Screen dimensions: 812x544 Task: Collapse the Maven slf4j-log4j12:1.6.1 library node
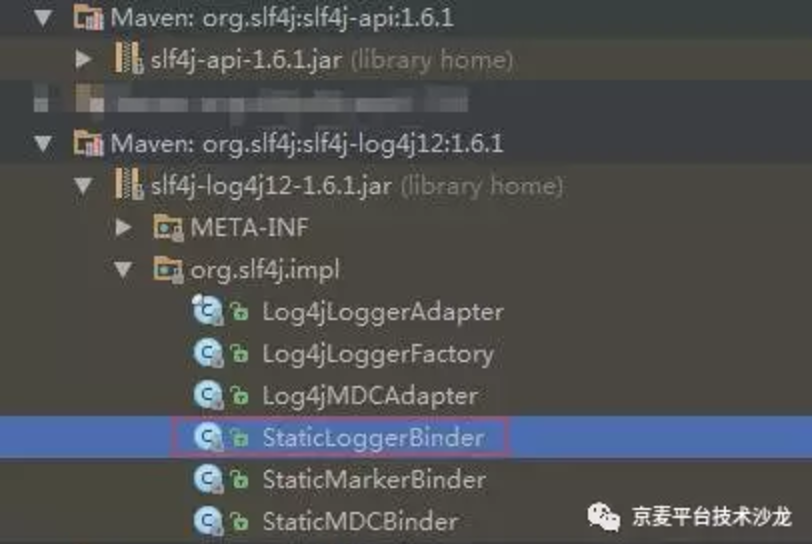coord(43,144)
